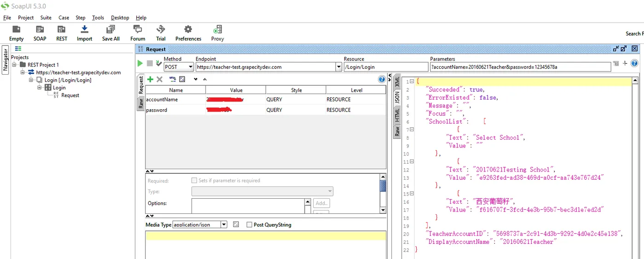This screenshot has width=644, height=259.
Task: Open the Media Type combo box arrow
Action: (224, 224)
